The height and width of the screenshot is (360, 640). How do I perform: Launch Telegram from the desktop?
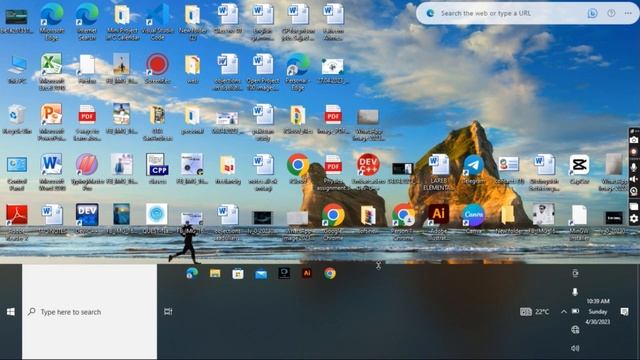(473, 169)
